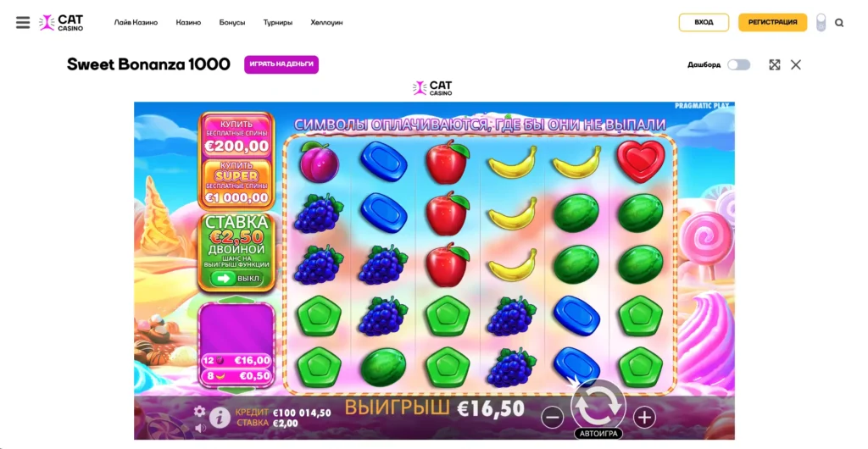Viewport: 868px width, 449px height.
Task: Increase the bet with plus button
Action: pos(644,417)
